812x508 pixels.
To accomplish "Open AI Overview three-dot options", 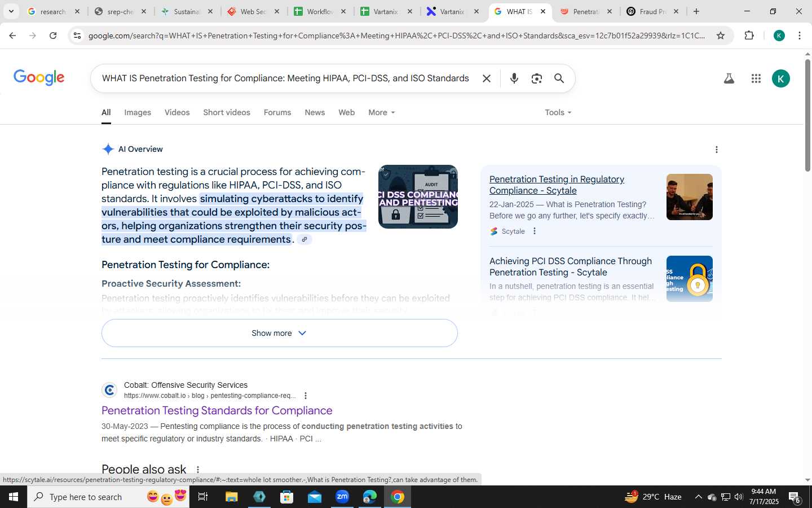I will click(x=716, y=150).
